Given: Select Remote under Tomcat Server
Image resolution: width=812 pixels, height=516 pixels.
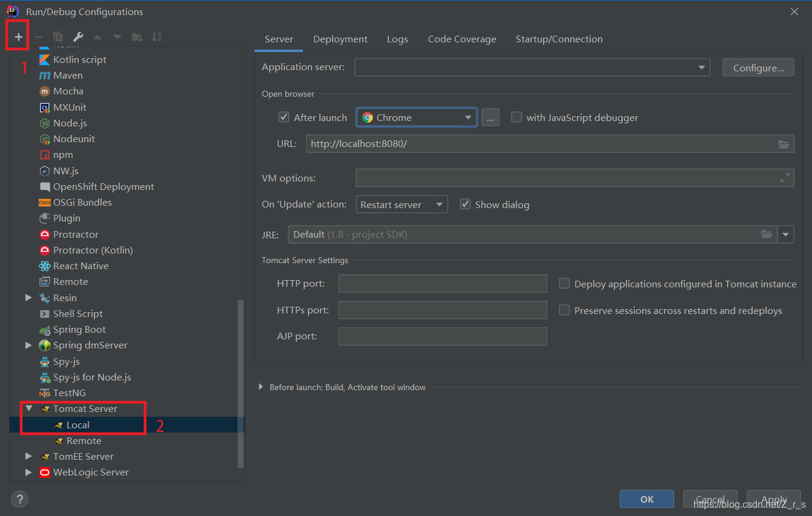Looking at the screenshot, I should (83, 440).
